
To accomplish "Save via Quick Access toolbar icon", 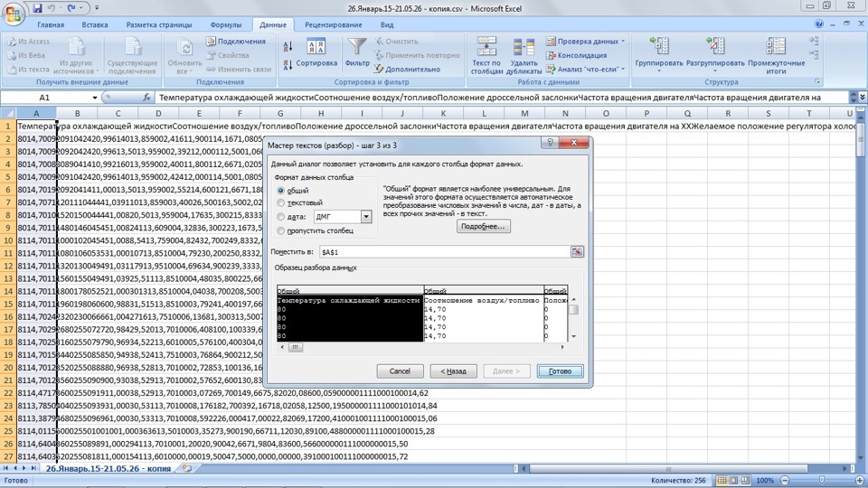I will pyautogui.click(x=38, y=8).
